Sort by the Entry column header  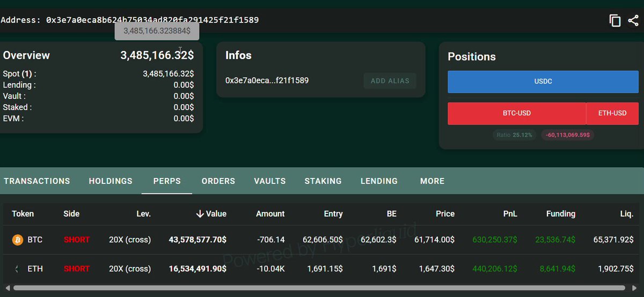[333, 214]
